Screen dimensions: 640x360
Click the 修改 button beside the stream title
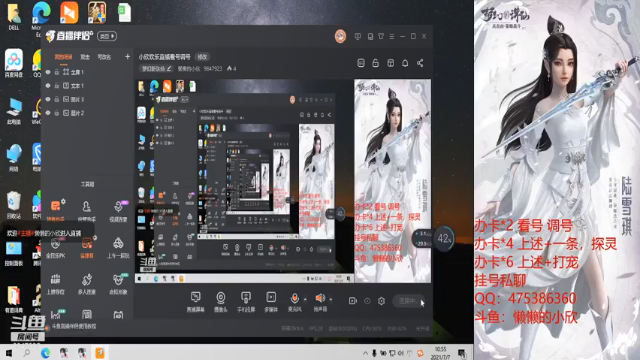(x=202, y=57)
